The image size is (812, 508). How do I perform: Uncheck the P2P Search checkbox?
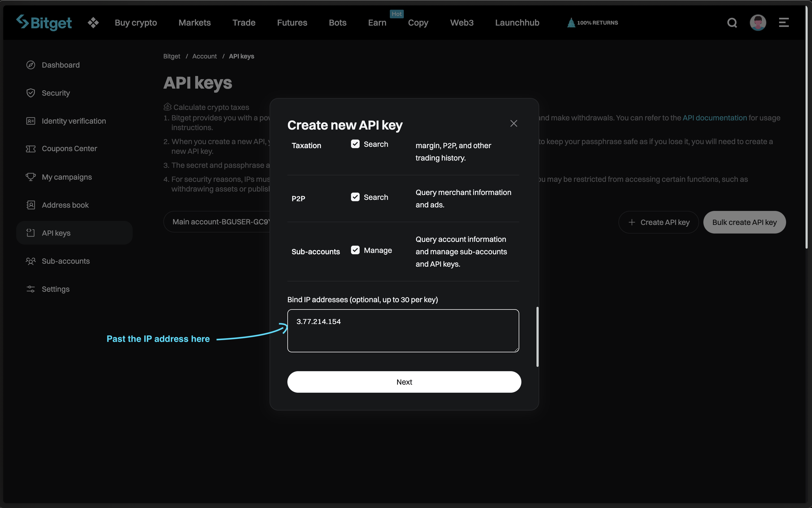355,197
